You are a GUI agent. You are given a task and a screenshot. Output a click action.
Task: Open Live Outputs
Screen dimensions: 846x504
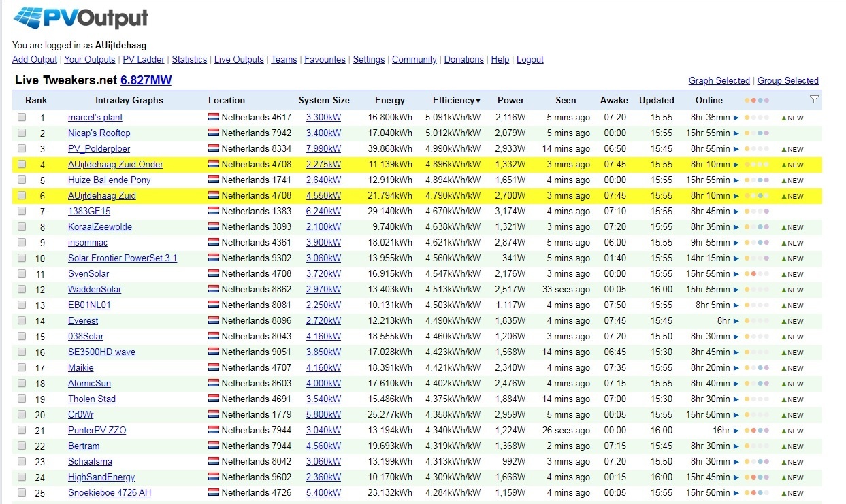click(x=239, y=60)
